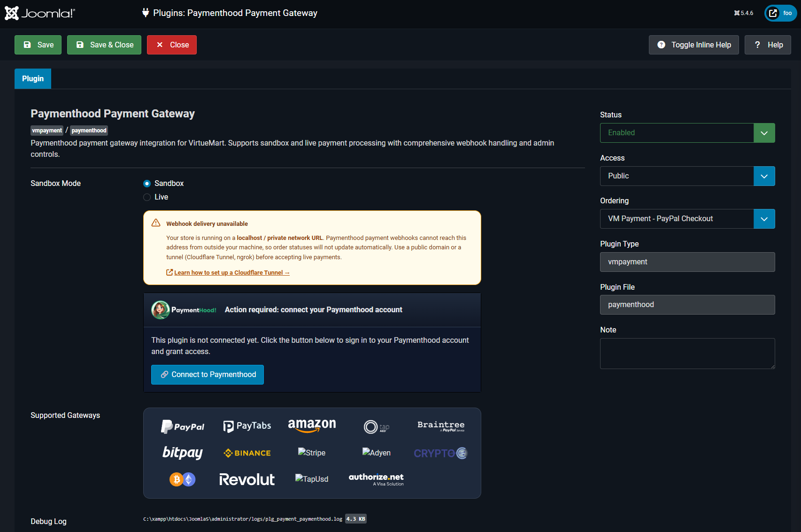Click the Plugin Type field vmpayment
The height and width of the screenshot is (532, 801).
point(687,262)
